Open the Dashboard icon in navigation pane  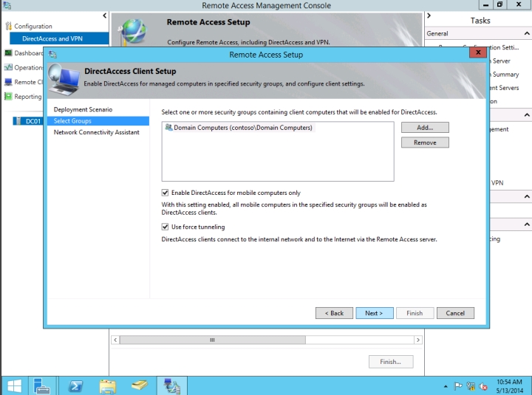(8, 53)
